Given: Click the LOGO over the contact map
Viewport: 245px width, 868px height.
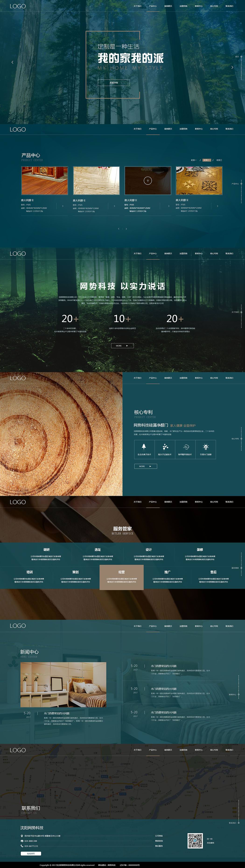Looking at the screenshot, I should click(x=17, y=750).
